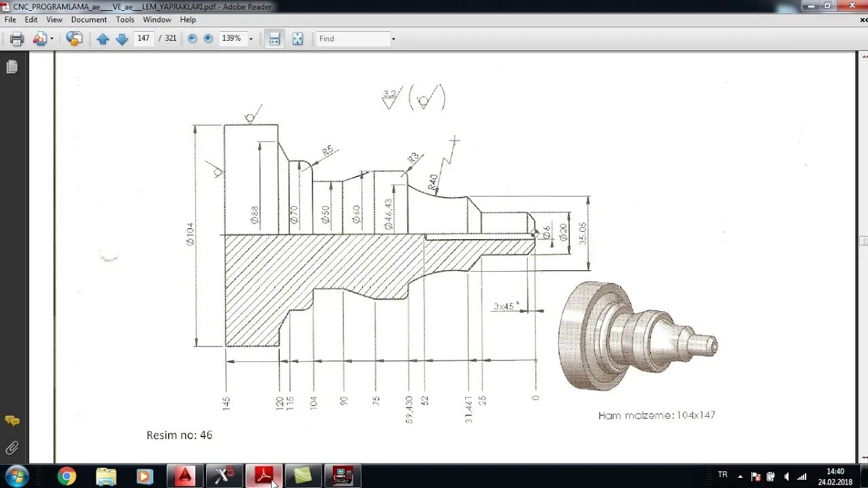Open the File menu
The width and height of the screenshot is (868, 488).
(x=10, y=20)
